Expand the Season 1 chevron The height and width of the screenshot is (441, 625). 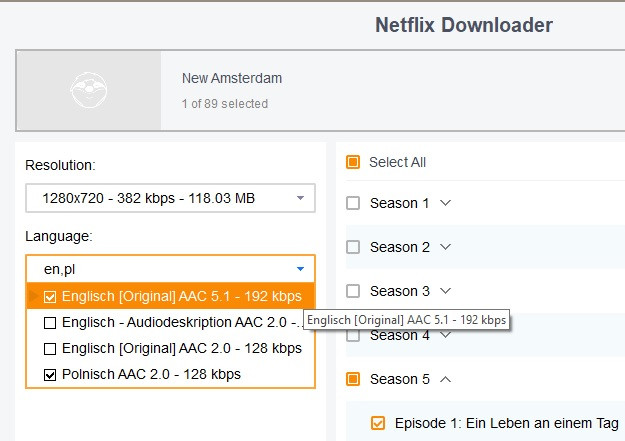point(446,203)
